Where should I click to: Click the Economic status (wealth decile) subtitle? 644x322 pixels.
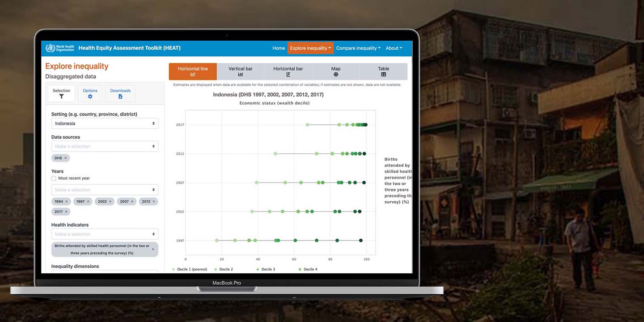[275, 103]
